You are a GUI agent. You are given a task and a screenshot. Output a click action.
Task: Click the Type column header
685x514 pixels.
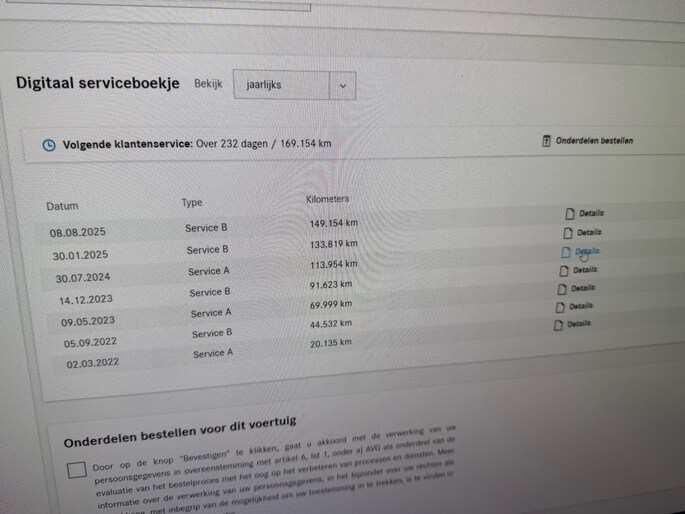coord(191,202)
